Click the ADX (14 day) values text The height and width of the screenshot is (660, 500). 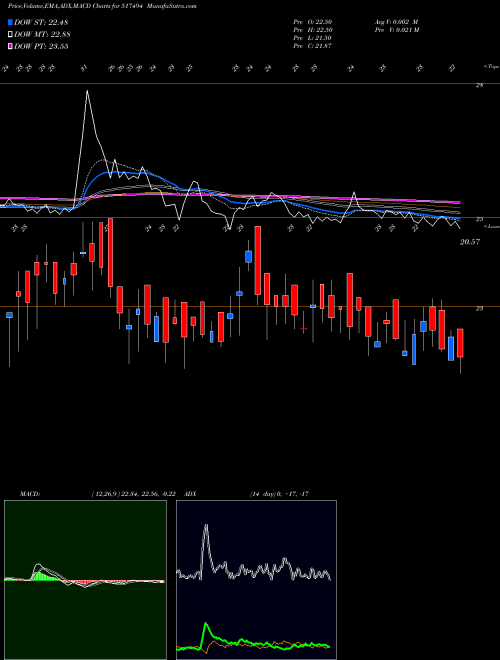(x=279, y=494)
